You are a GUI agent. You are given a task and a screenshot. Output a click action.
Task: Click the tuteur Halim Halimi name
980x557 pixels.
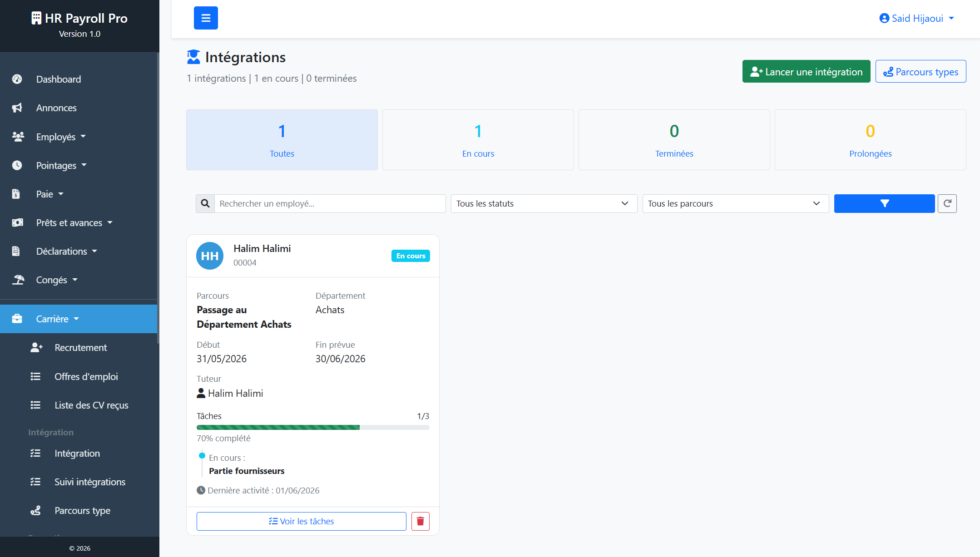pyautogui.click(x=236, y=393)
